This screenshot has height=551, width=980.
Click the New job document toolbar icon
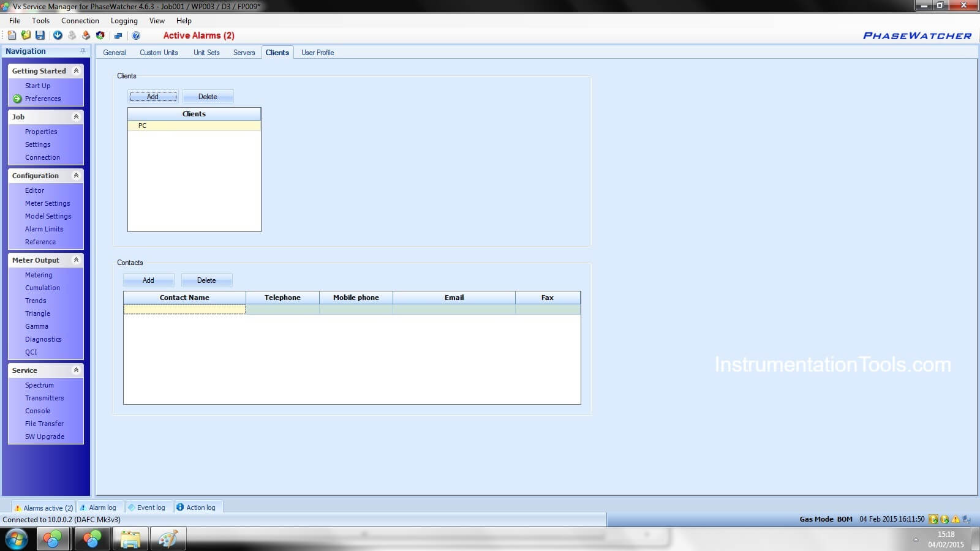pyautogui.click(x=12, y=36)
